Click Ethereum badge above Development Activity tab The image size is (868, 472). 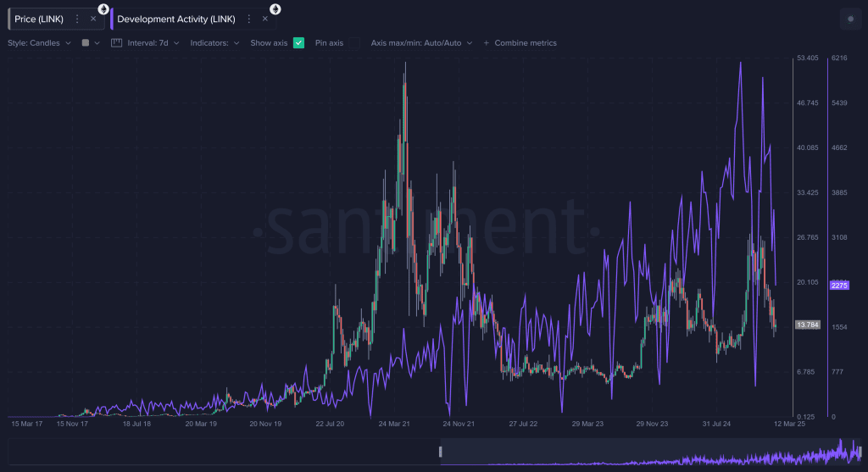coord(275,8)
